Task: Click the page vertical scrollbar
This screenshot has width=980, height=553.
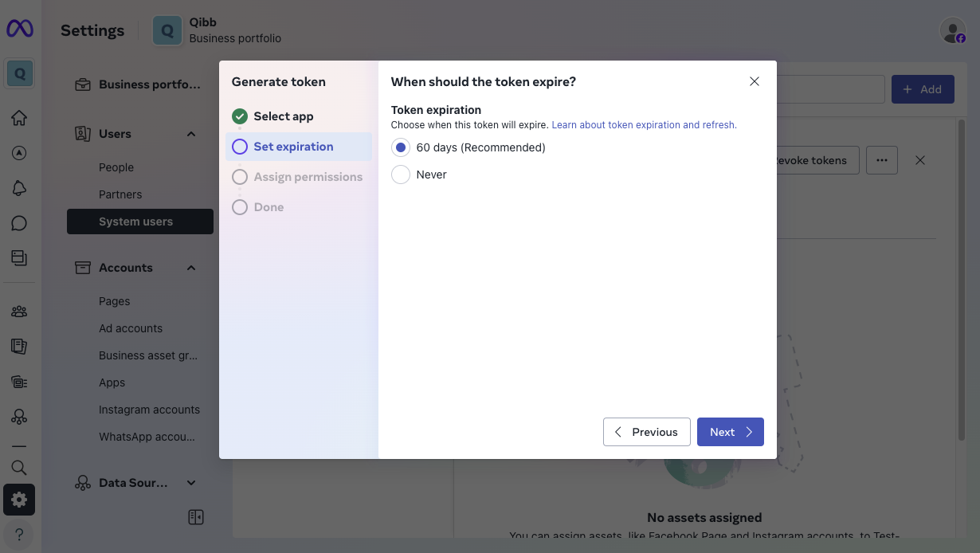Action: [961, 279]
